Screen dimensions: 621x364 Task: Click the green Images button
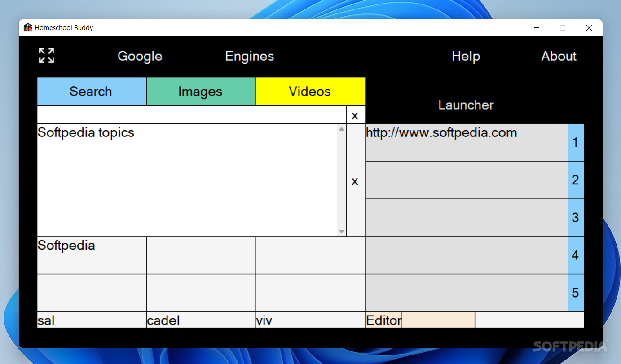click(x=201, y=92)
